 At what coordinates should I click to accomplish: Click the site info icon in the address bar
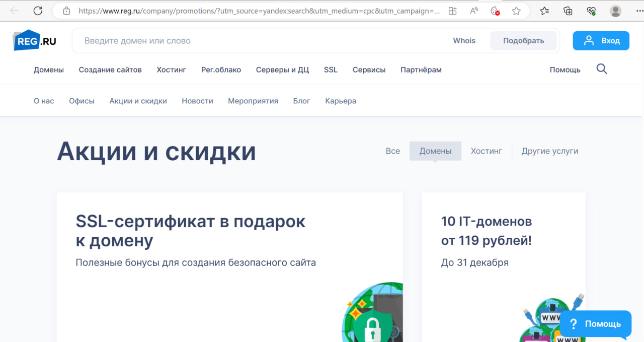(67, 10)
